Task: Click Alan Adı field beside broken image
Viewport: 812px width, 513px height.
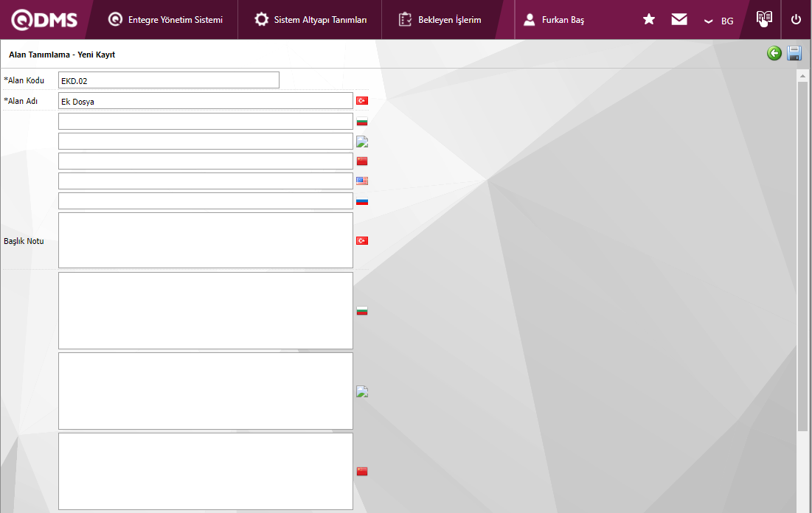Action: pyautogui.click(x=206, y=141)
